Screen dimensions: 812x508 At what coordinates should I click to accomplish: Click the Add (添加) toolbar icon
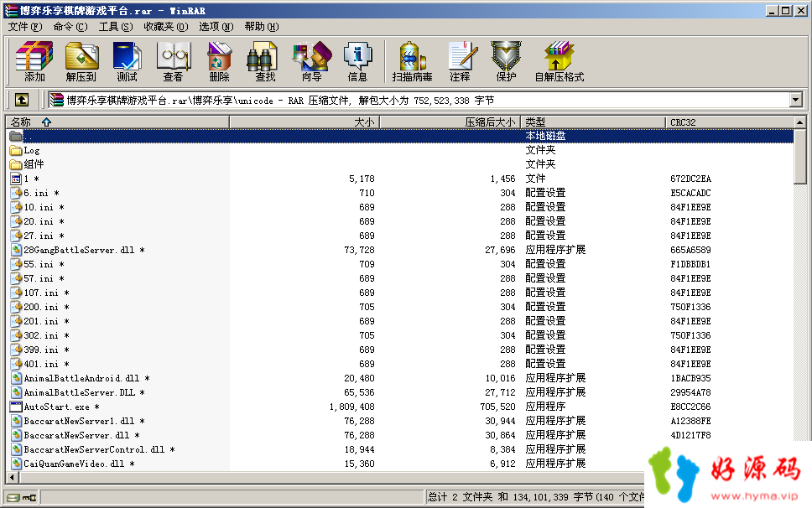click(34, 61)
